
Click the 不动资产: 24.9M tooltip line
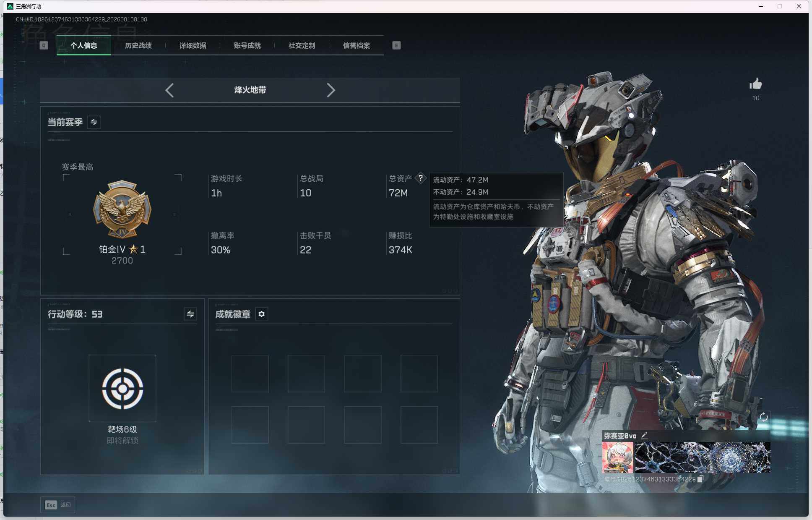[x=461, y=192]
